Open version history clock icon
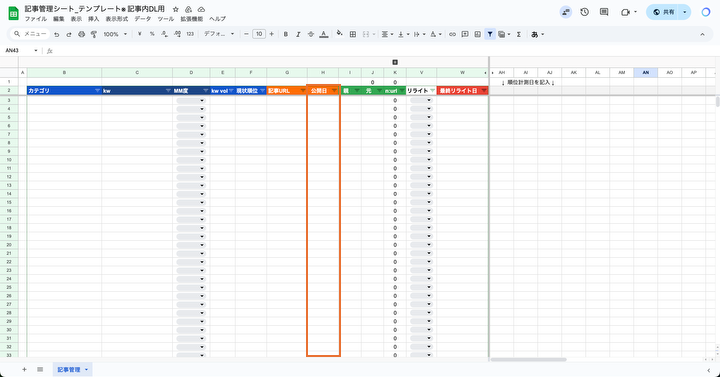Screen dimensions: 720x377 pos(585,12)
